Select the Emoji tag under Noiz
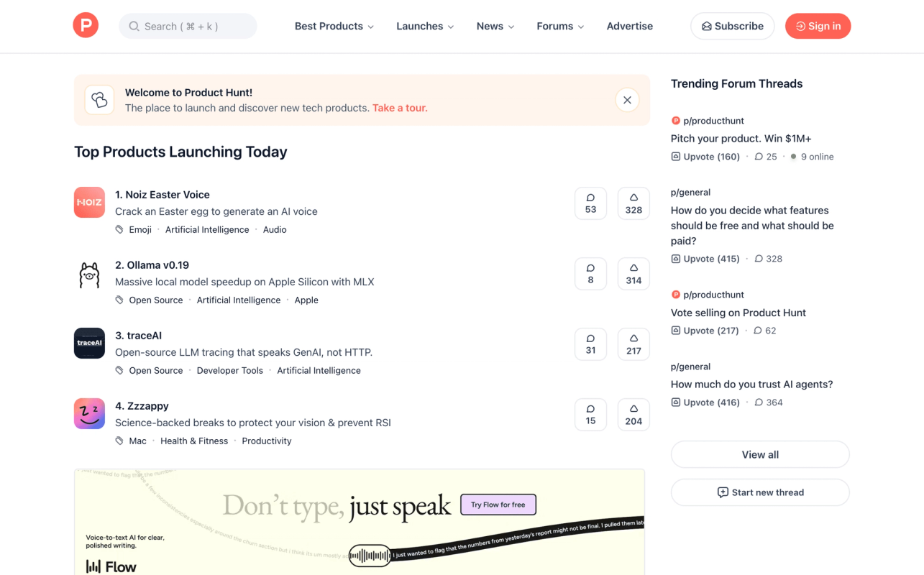 (140, 230)
